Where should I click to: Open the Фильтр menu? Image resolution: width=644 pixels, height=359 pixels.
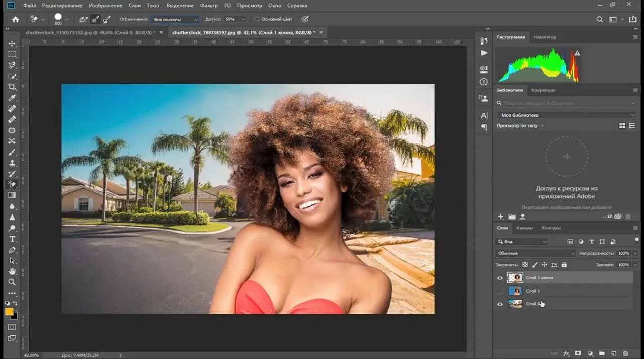tap(209, 5)
